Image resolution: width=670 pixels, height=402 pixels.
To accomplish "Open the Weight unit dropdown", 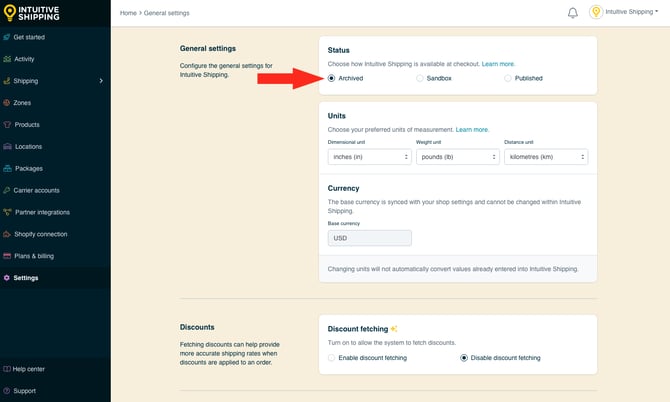I will [458, 157].
